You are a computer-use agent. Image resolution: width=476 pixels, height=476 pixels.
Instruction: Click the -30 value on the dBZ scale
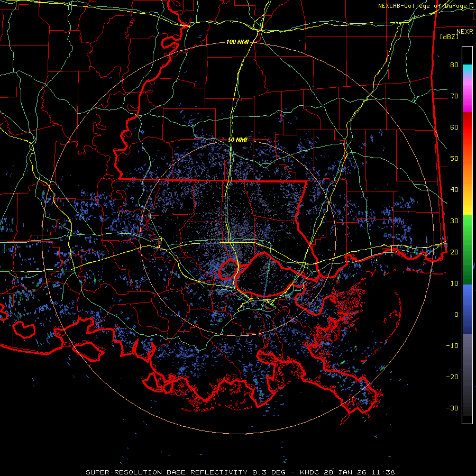pyautogui.click(x=452, y=408)
